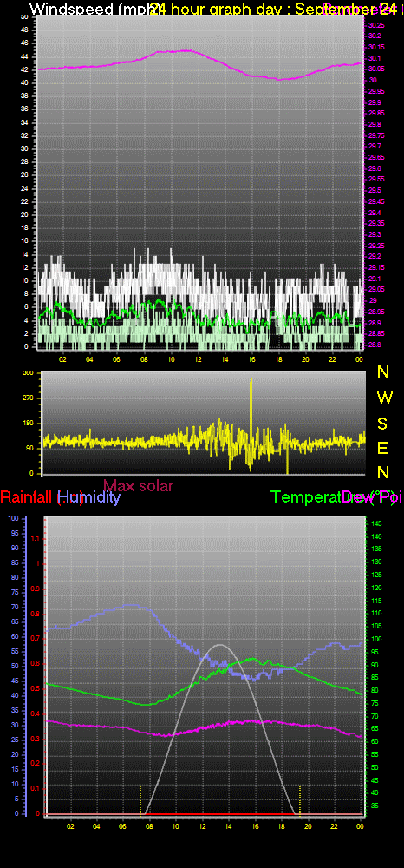Click the yellow dotted sunrise marker
404x868 pixels.
tap(140, 800)
